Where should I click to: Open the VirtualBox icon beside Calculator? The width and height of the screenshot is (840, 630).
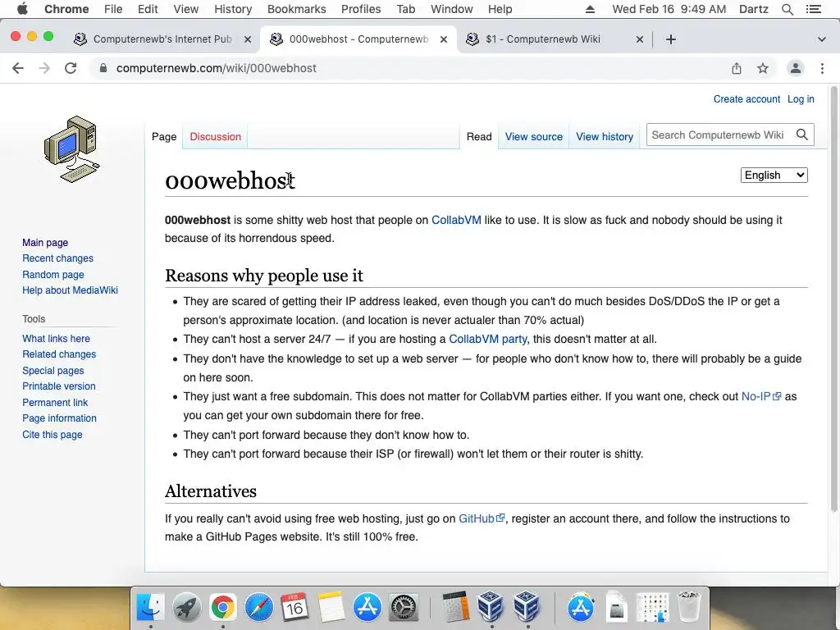click(491, 607)
